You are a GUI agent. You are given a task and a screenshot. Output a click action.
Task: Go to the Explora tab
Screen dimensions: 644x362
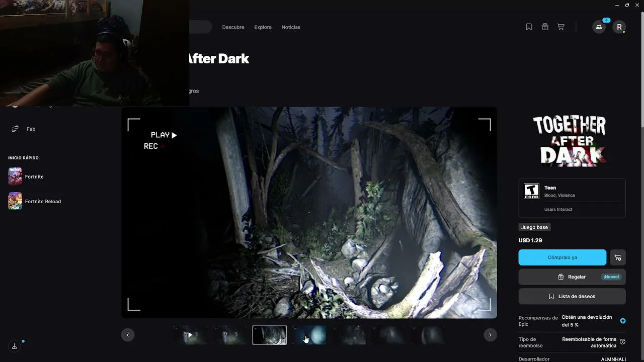263,27
